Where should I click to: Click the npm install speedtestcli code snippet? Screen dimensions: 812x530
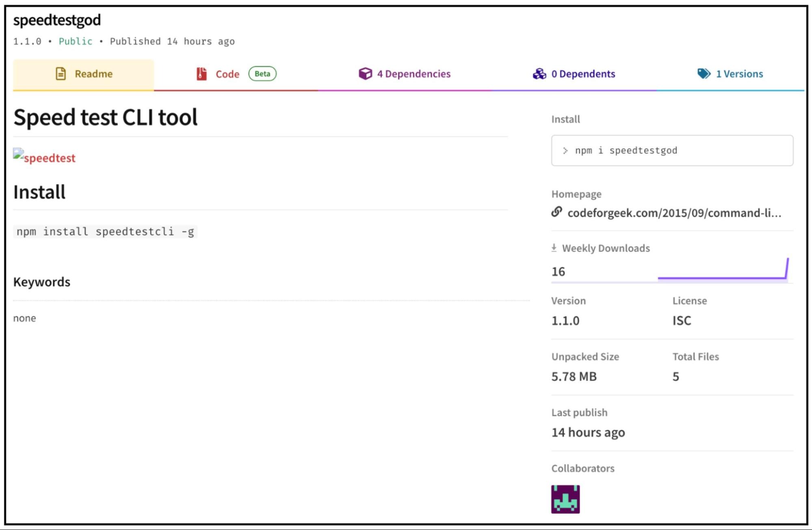tap(105, 231)
